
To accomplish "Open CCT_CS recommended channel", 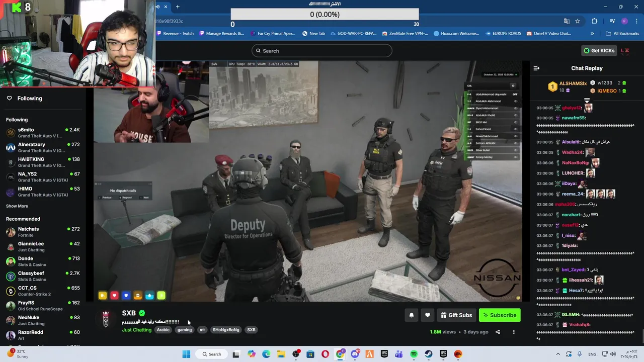I will [43, 291].
